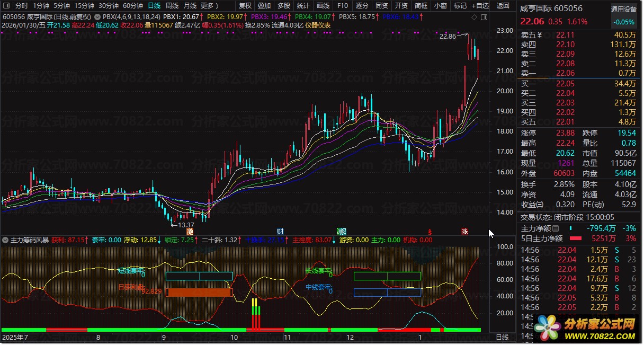The height and width of the screenshot is (345, 644).
Task: Click the red $ marker icon
Action: (430, 232)
